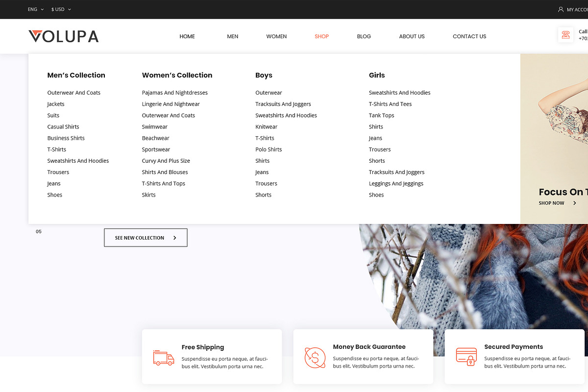Open Shoes in Men's Collection
588x392 pixels.
pyautogui.click(x=54, y=195)
